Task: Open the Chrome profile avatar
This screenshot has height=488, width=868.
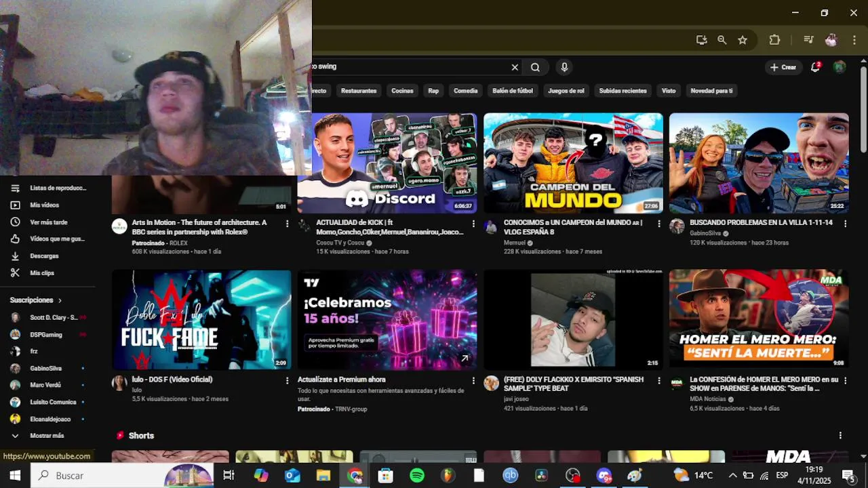Action: point(831,40)
